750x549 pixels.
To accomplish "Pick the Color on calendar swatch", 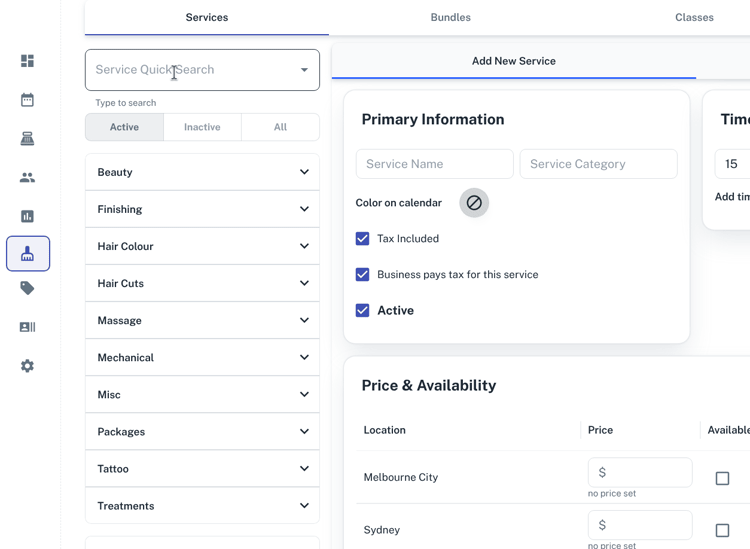I will [x=474, y=203].
